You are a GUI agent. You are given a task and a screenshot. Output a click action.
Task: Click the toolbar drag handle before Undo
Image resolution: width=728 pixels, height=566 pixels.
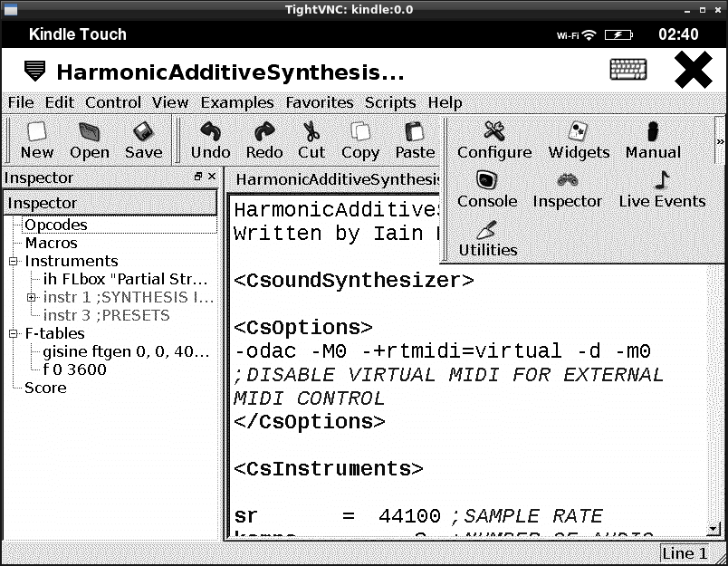click(x=177, y=140)
